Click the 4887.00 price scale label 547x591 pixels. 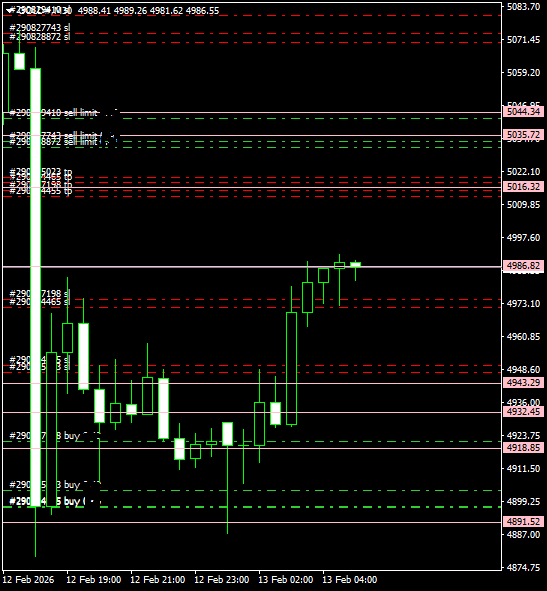(523, 534)
